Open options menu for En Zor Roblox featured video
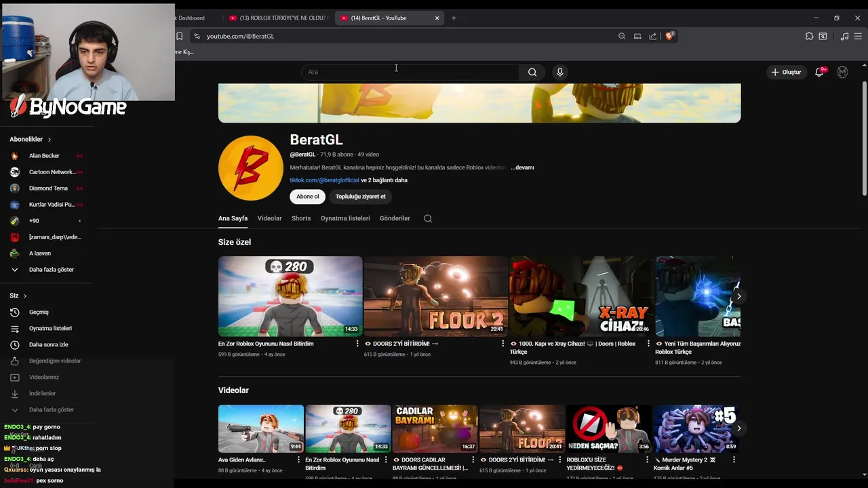Screen dimensions: 868x488 pos(357,344)
